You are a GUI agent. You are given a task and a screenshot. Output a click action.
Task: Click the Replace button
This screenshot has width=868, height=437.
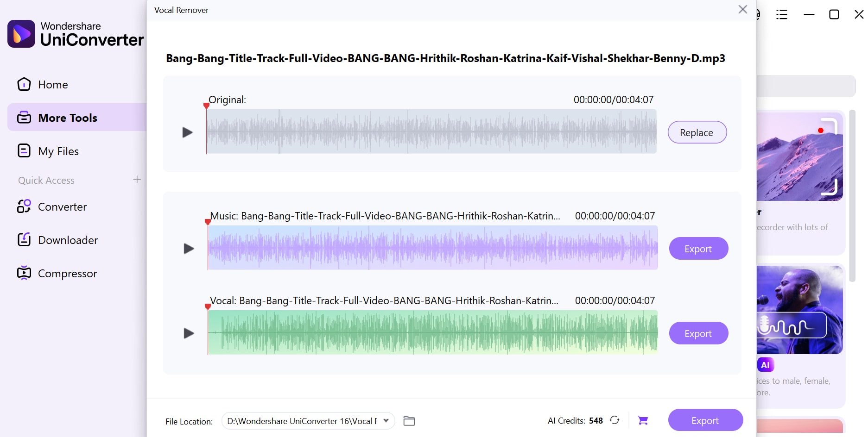tap(697, 132)
